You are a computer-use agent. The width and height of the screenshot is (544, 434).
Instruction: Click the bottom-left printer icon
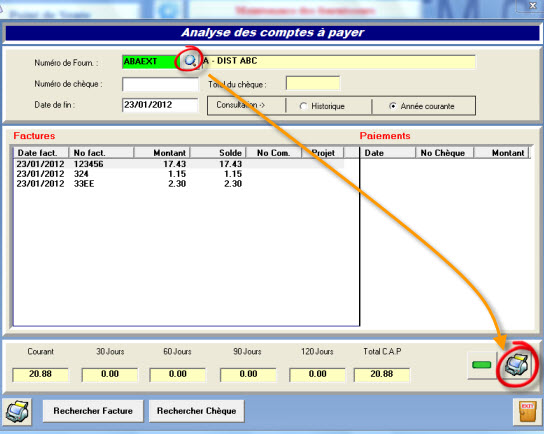[17, 412]
